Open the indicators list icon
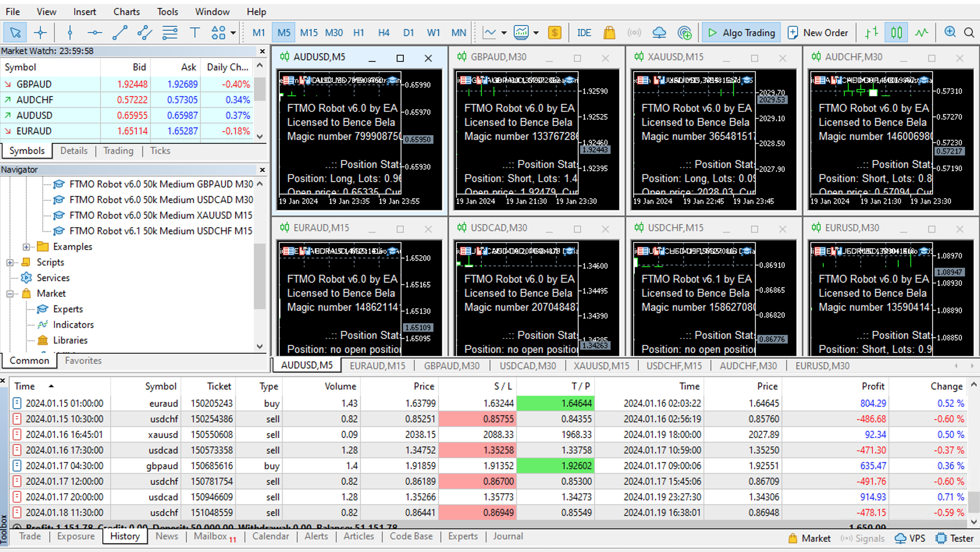The height and width of the screenshot is (552, 980). 521,33
